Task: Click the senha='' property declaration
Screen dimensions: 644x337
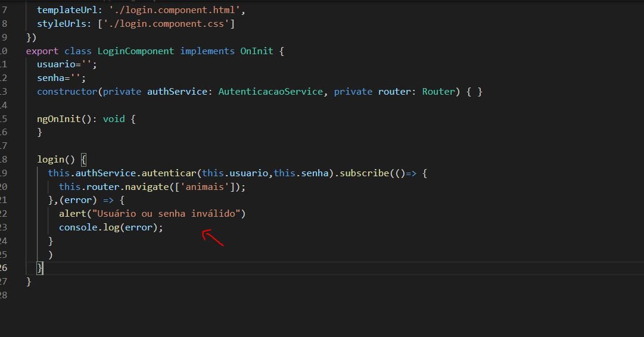Action: tap(61, 78)
